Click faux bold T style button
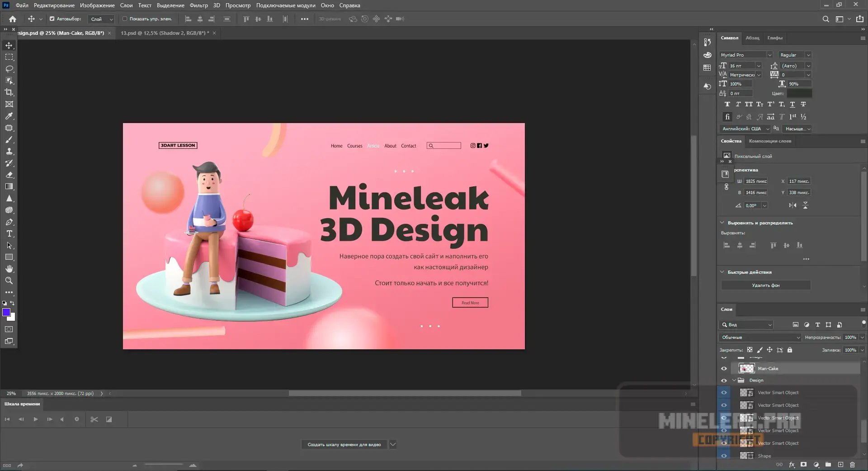The width and height of the screenshot is (868, 471). [727, 105]
